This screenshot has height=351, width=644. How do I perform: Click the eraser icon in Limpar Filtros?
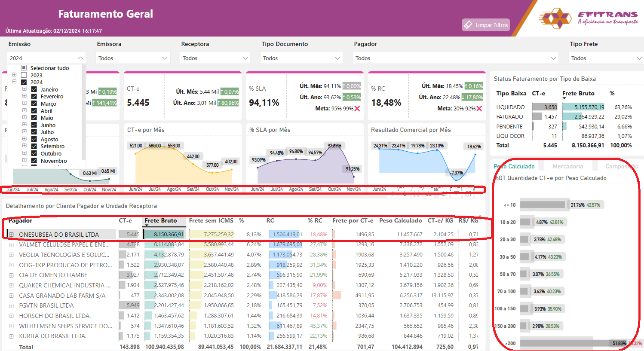coord(468,25)
